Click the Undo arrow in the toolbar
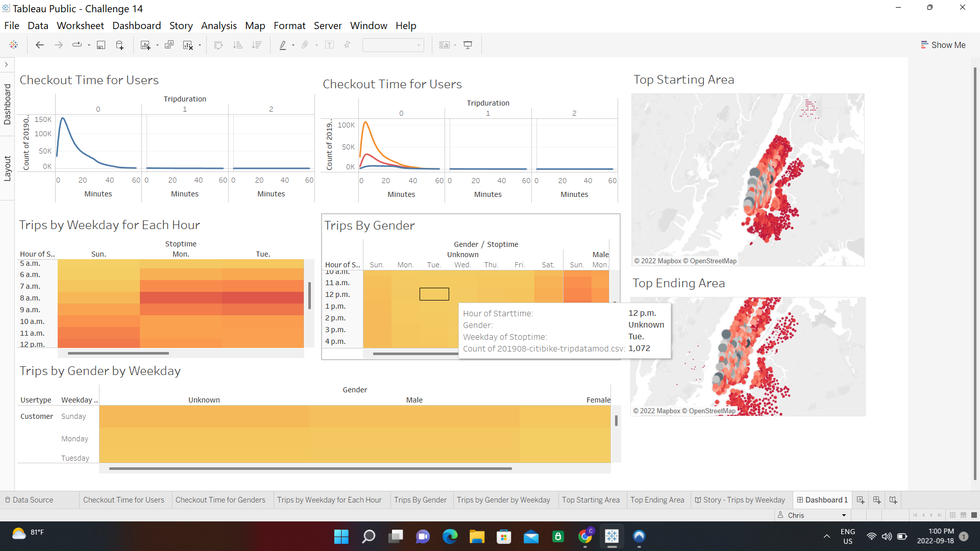The height and width of the screenshot is (551, 980). tap(40, 45)
